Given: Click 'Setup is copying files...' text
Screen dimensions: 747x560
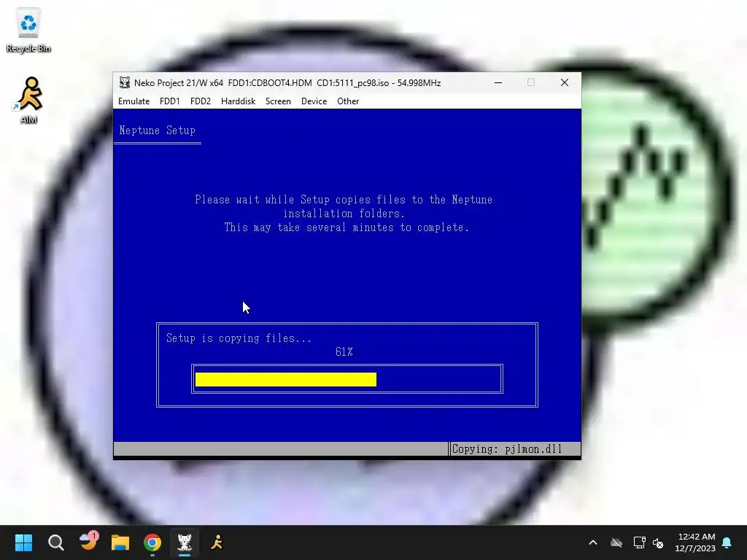Looking at the screenshot, I should point(239,338).
